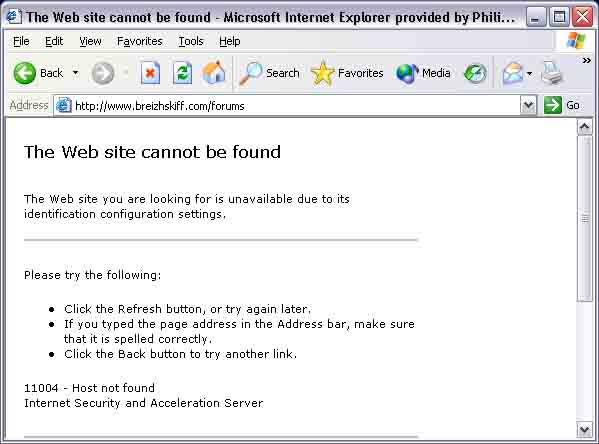Click the Mail envelope icon
599x444 pixels.
point(513,73)
